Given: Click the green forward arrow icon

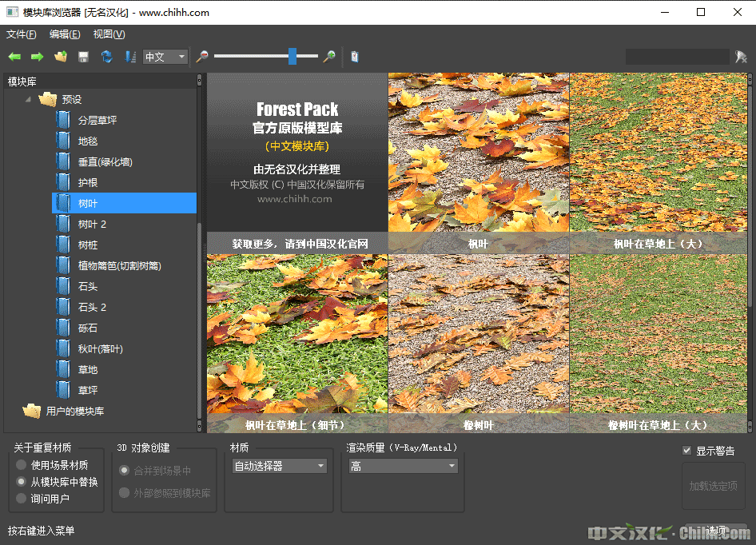Looking at the screenshot, I should click(x=37, y=57).
